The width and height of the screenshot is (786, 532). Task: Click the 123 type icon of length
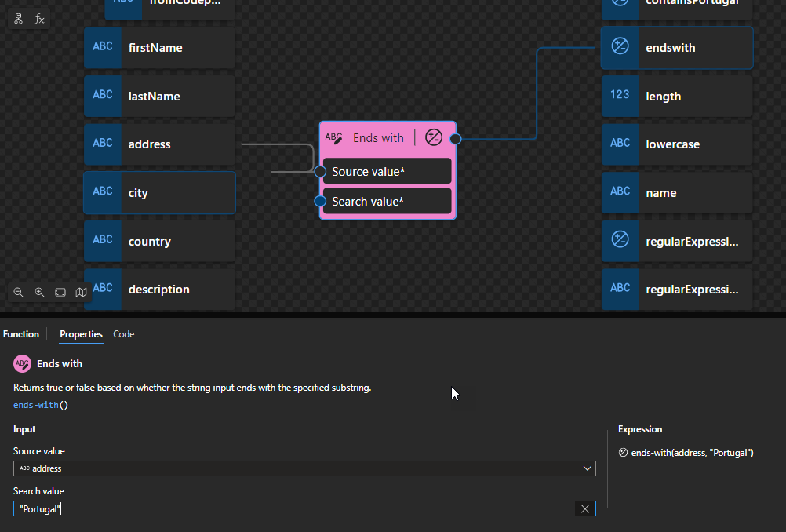click(x=620, y=95)
